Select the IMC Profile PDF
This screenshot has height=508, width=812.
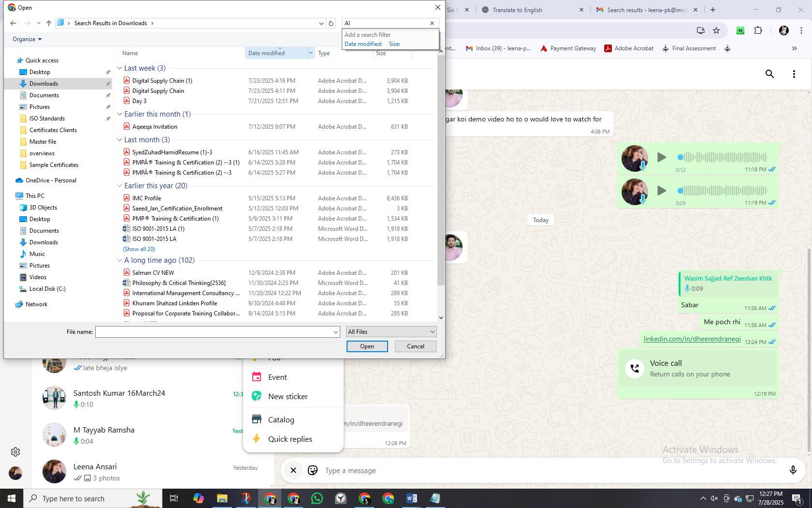146,198
